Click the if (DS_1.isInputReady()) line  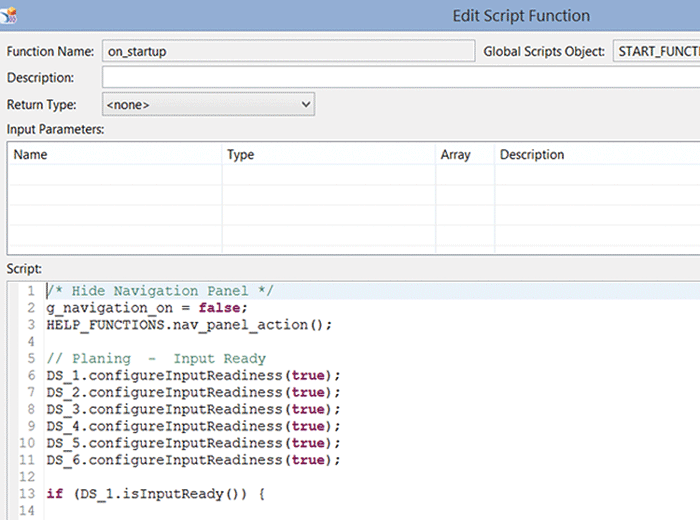click(x=154, y=494)
